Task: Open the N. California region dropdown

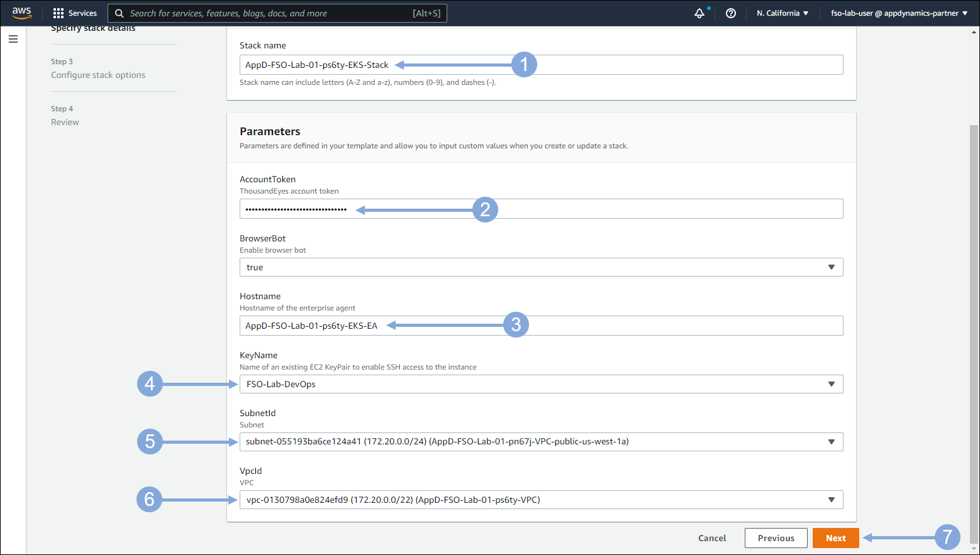Action: pyautogui.click(x=782, y=13)
